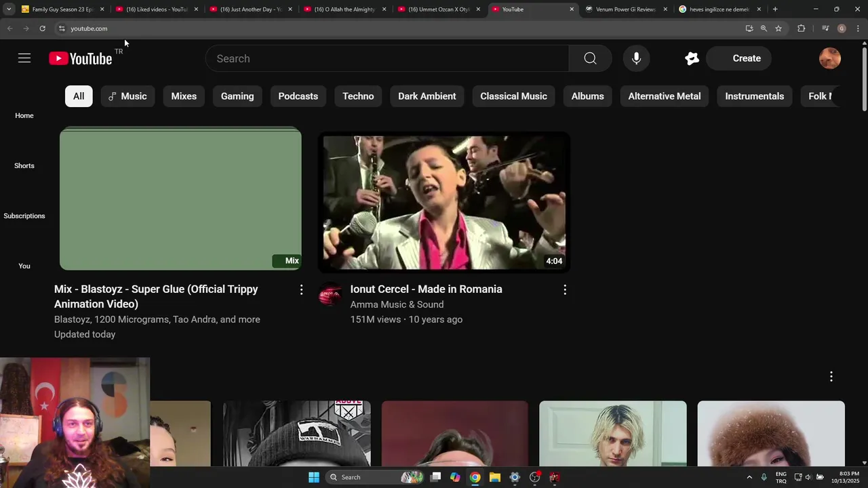Click the YouTube search input field
Screen dimensions: 868x488
point(387,58)
